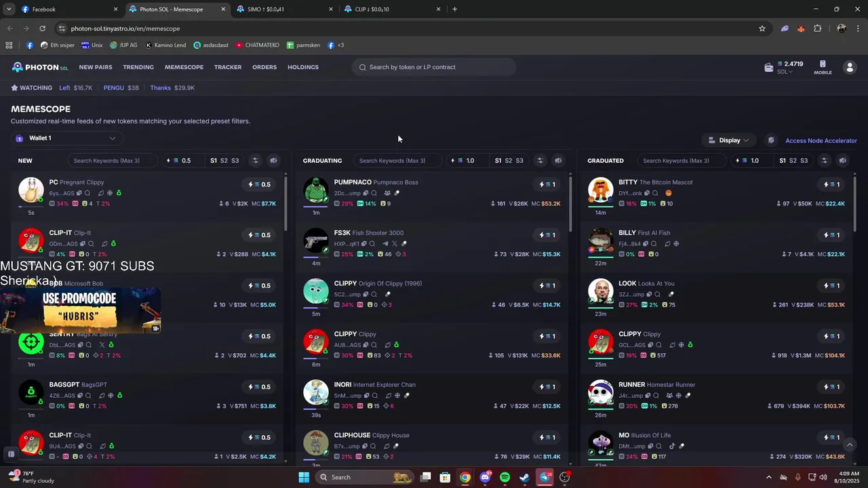Copy the contract address of PC Pregnant Clippy
Image resolution: width=868 pixels, height=488 pixels.
[79, 193]
